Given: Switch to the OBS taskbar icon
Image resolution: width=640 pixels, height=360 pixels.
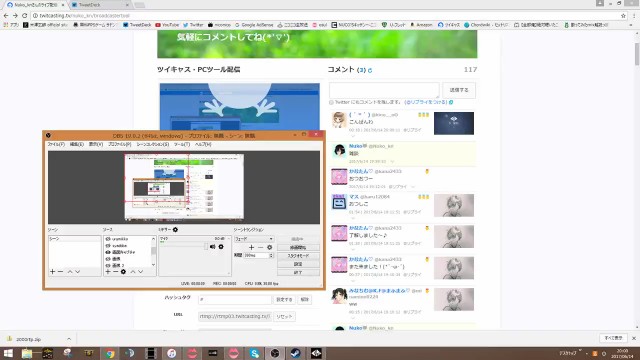Looking at the screenshot, I should (275, 353).
